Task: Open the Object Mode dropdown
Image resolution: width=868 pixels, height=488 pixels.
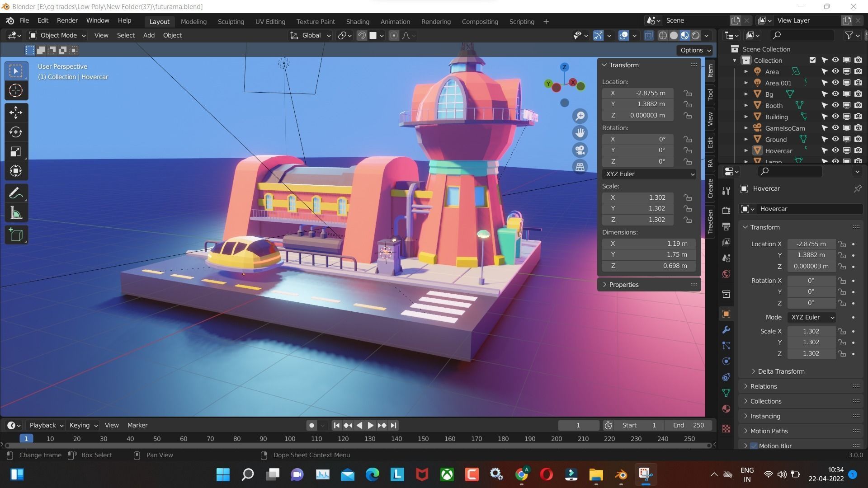Action: click(x=57, y=35)
